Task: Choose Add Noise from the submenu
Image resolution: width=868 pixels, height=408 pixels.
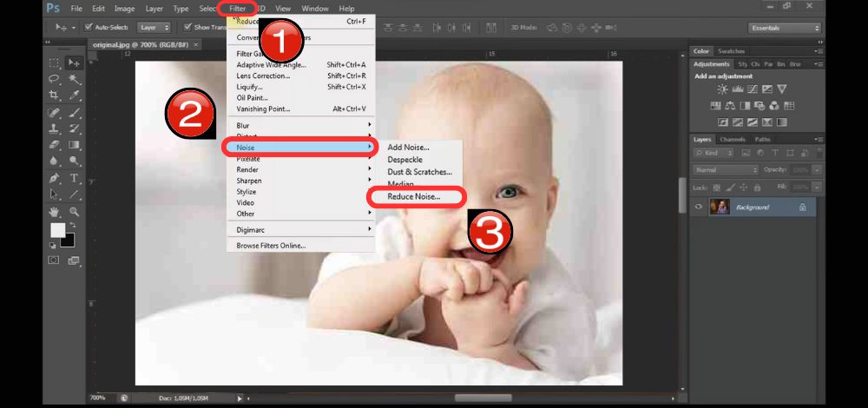Action: click(409, 148)
